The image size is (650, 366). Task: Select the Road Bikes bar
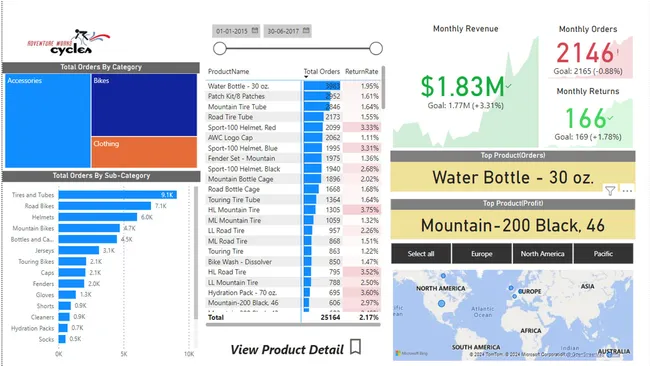(x=104, y=206)
